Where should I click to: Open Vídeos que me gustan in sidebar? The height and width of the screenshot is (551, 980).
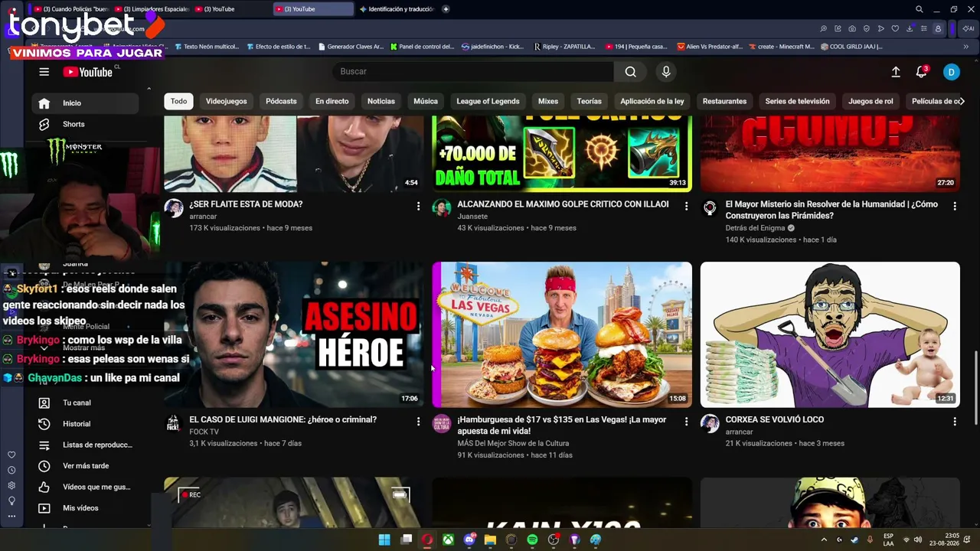pyautogui.click(x=86, y=487)
